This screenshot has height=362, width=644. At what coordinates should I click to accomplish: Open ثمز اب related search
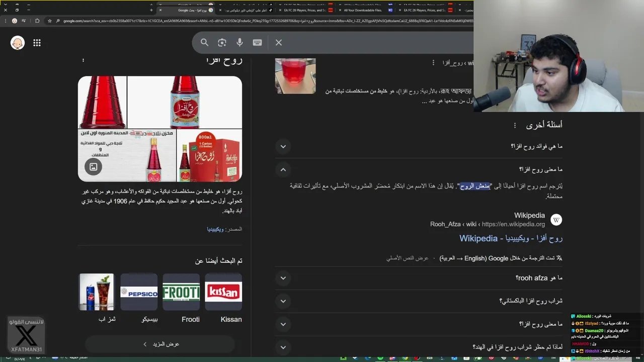click(107, 319)
